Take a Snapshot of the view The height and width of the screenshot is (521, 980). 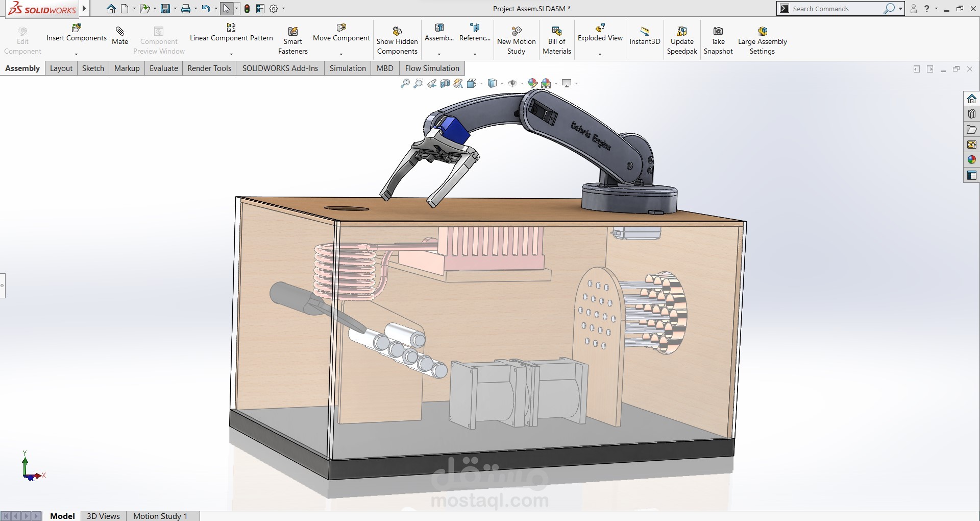tap(718, 38)
